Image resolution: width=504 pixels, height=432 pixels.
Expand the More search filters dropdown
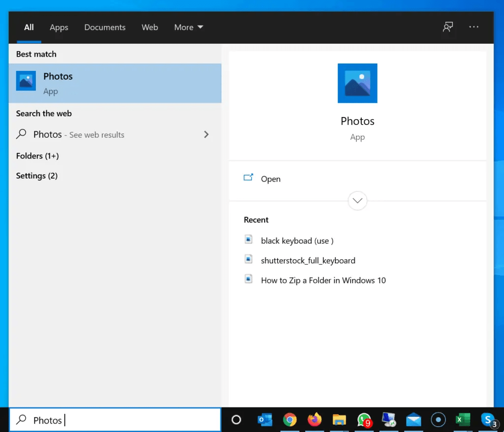pyautogui.click(x=189, y=27)
